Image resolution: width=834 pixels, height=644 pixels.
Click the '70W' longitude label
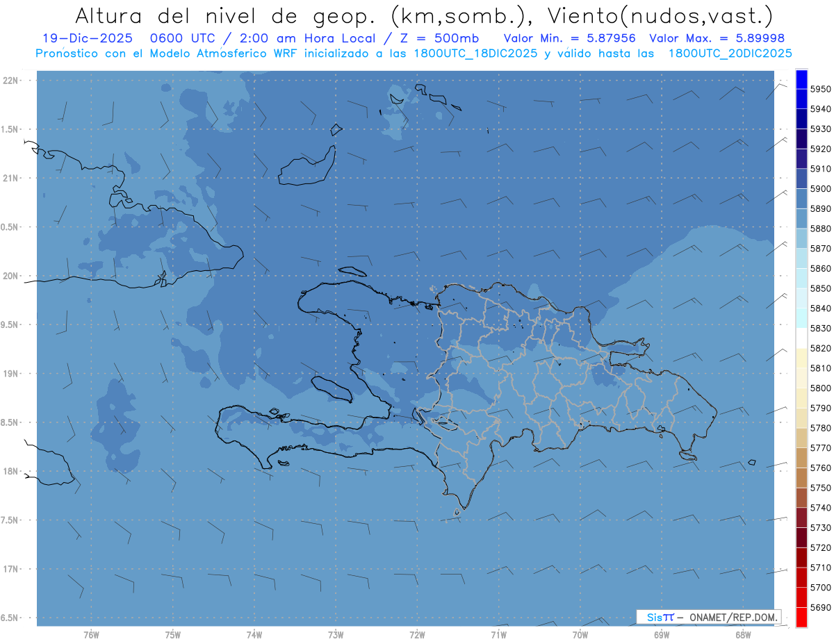tap(580, 634)
